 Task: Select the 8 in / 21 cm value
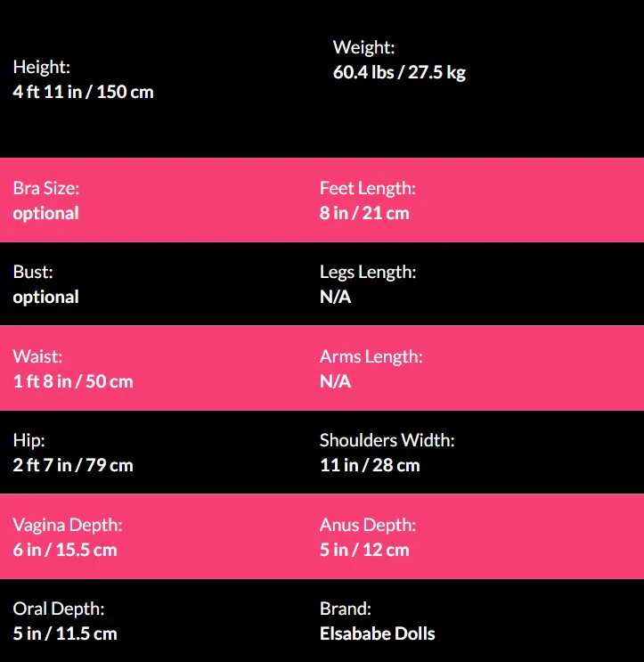pyautogui.click(x=364, y=213)
